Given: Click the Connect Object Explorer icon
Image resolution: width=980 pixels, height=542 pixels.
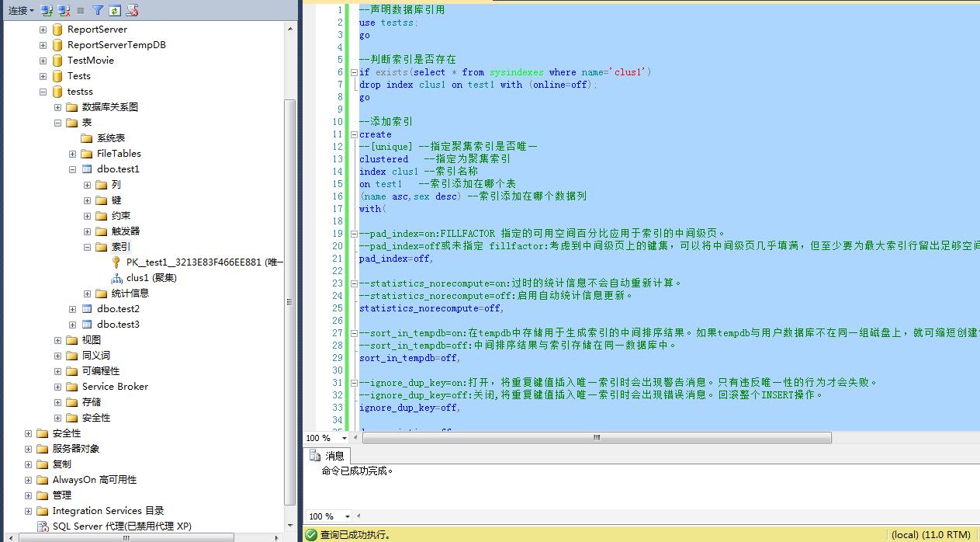Looking at the screenshot, I should tap(47, 11).
